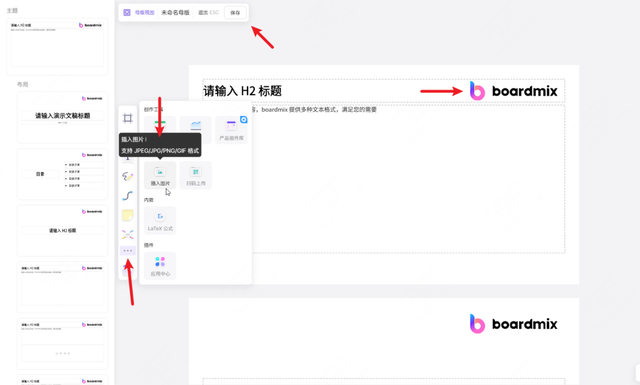Viewport: 640px width, 385px height.
Task: Select the theme master slide thumbnail
Action: pyautogui.click(x=57, y=47)
